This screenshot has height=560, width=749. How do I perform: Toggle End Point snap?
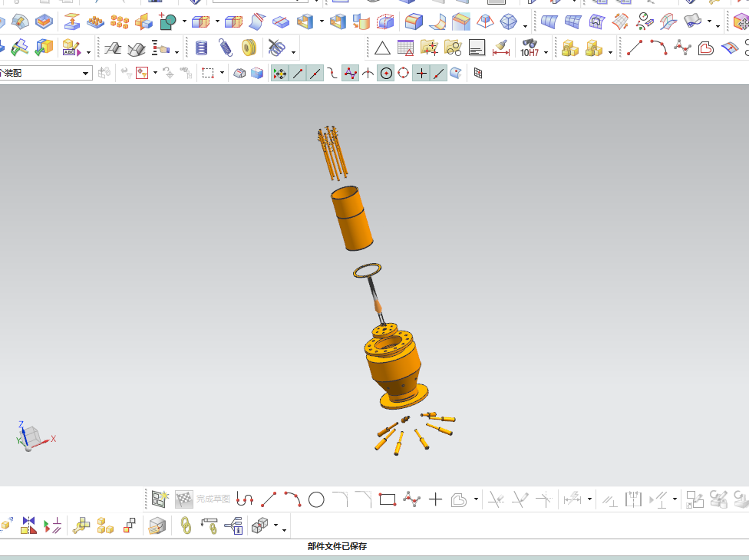pyautogui.click(x=298, y=73)
